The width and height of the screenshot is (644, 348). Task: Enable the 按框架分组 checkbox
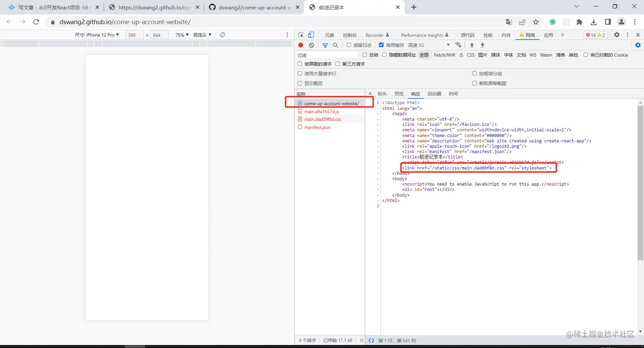[x=474, y=74]
